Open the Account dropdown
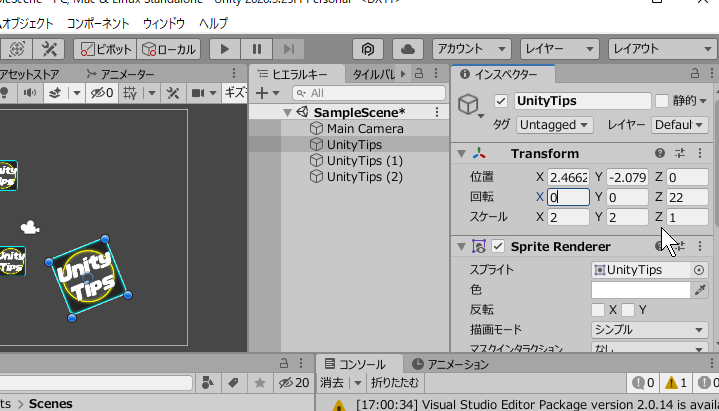 tap(472, 49)
